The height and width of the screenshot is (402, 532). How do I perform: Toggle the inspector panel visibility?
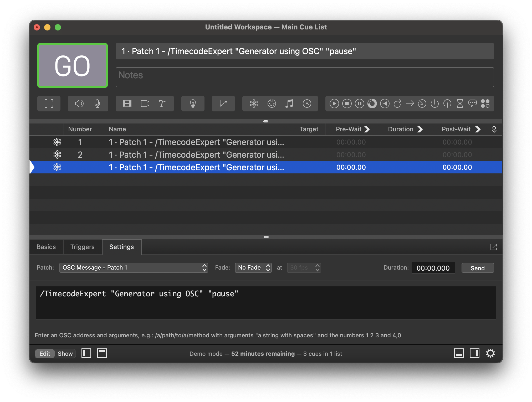coord(459,353)
